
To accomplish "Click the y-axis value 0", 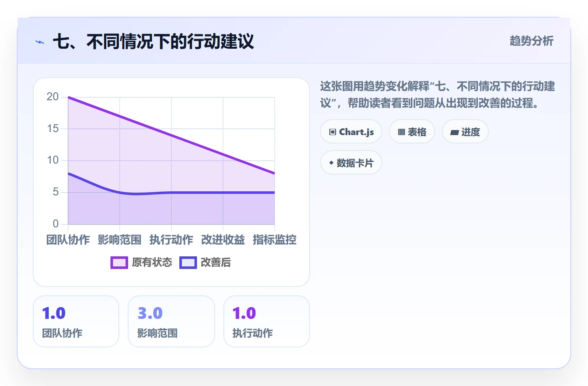I will tap(56, 224).
